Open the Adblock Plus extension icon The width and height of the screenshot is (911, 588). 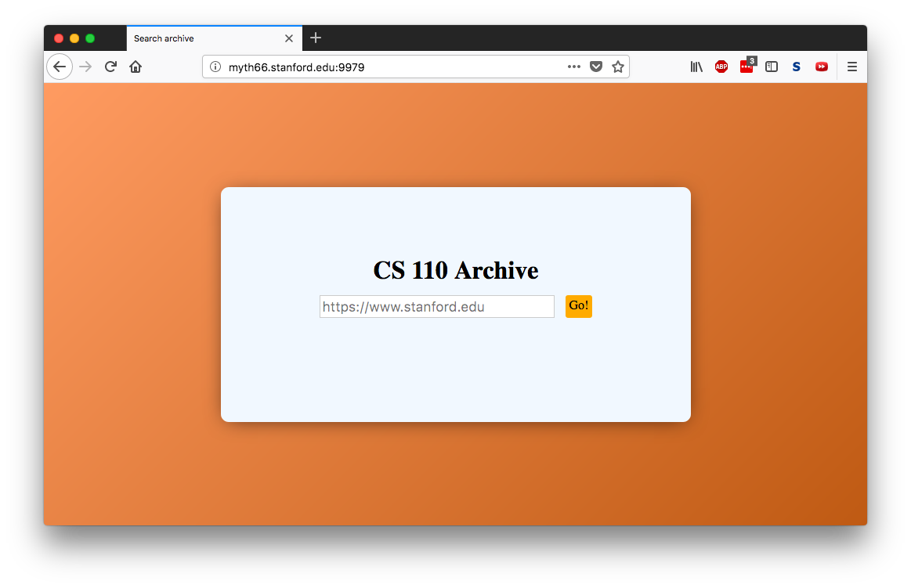(x=721, y=67)
